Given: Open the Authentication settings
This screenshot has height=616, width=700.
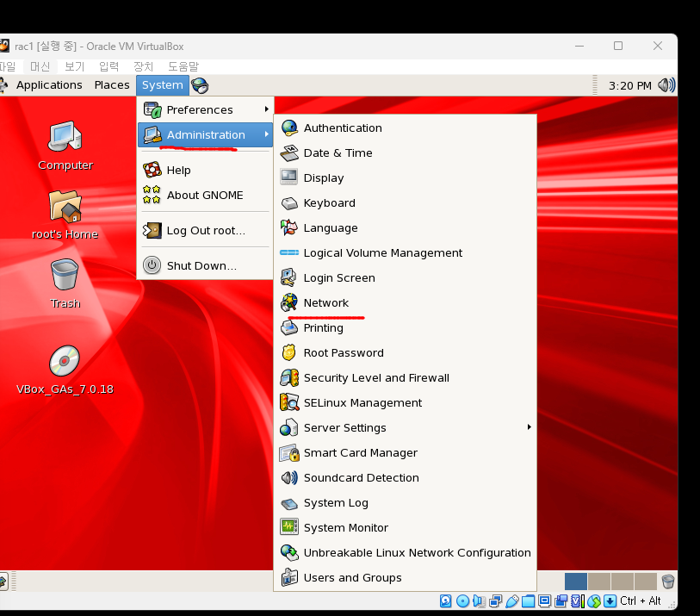Looking at the screenshot, I should pyautogui.click(x=405, y=128).
